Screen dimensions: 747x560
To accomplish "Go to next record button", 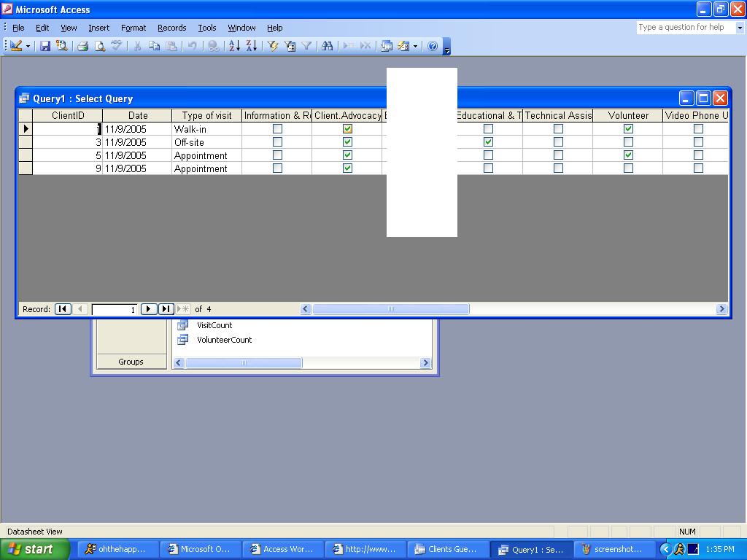I will (149, 309).
